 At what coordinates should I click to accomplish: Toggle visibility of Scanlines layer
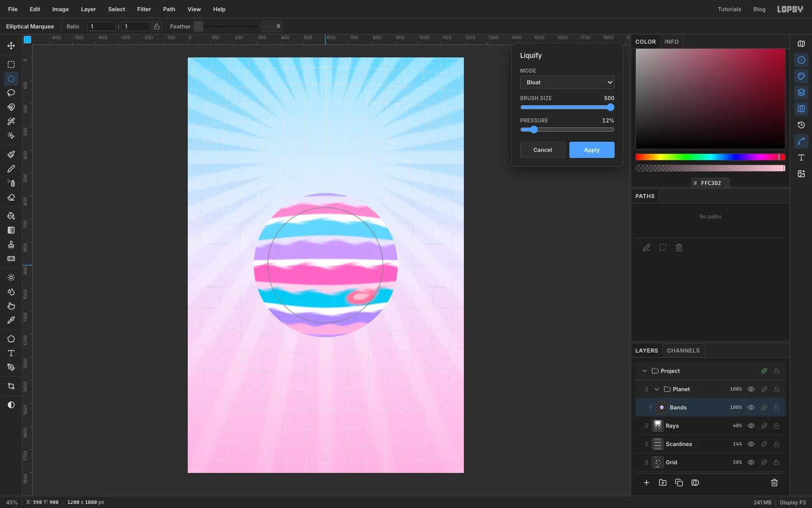(x=751, y=444)
